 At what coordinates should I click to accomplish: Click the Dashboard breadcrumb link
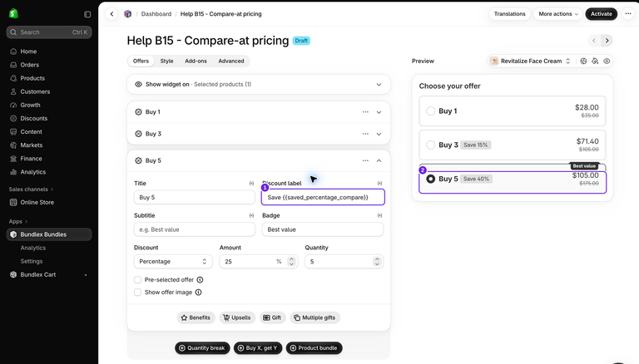coord(156,14)
